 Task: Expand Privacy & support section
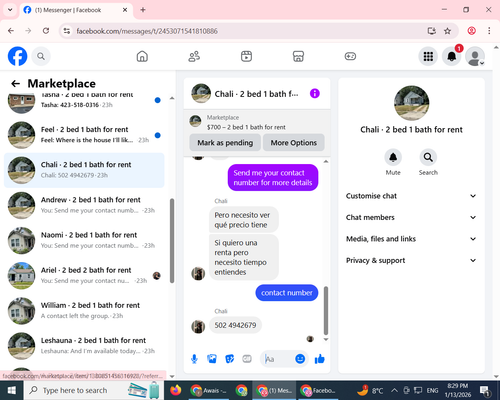point(411,260)
